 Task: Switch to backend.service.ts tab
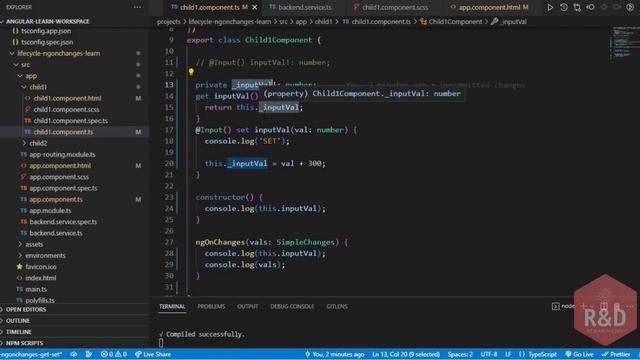click(304, 7)
